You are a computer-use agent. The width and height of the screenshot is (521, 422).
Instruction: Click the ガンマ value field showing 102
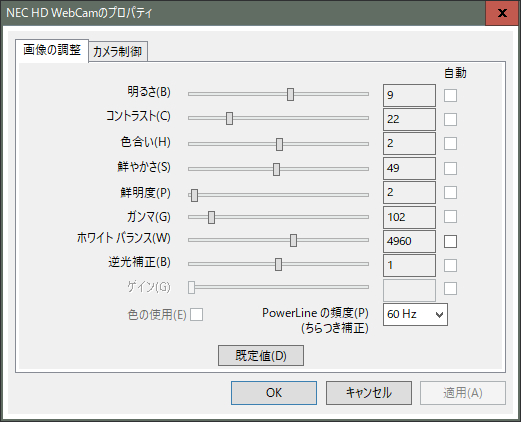point(409,217)
